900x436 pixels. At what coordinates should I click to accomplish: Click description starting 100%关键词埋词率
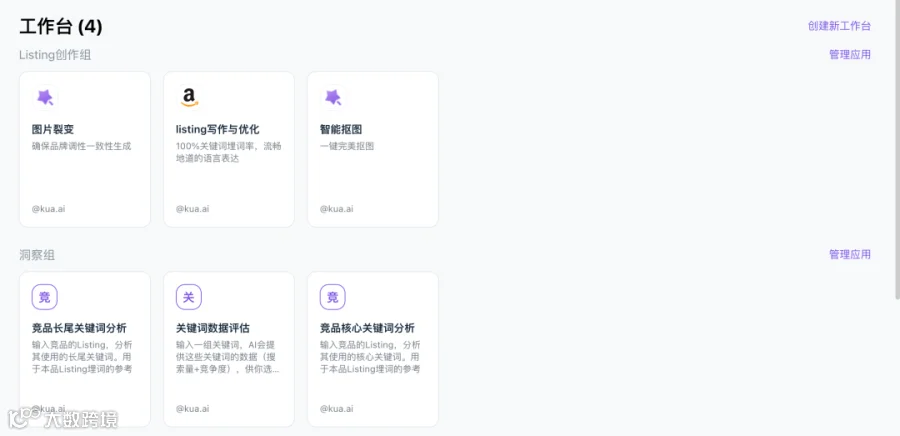tap(229, 152)
